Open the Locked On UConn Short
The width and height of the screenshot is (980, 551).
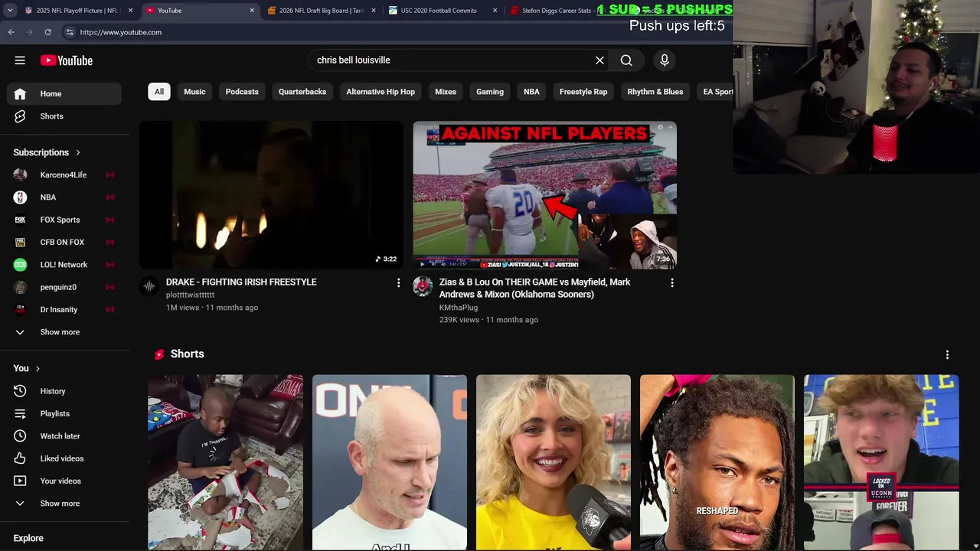point(881,462)
